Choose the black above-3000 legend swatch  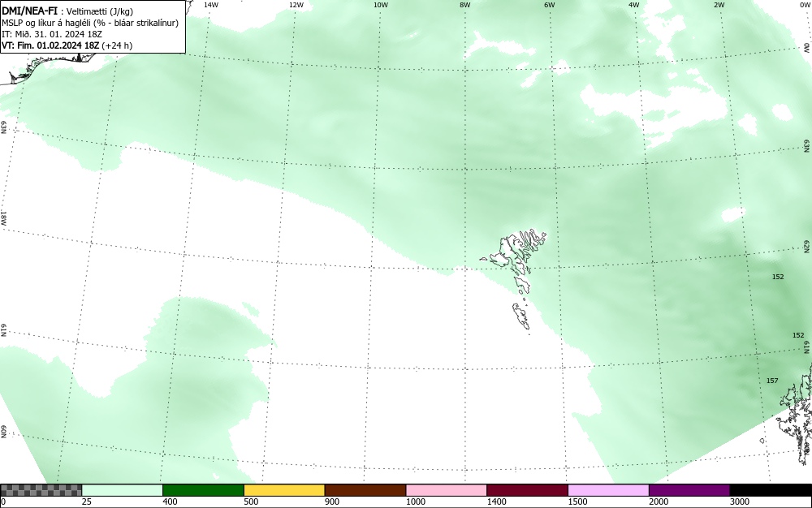[x=771, y=490]
